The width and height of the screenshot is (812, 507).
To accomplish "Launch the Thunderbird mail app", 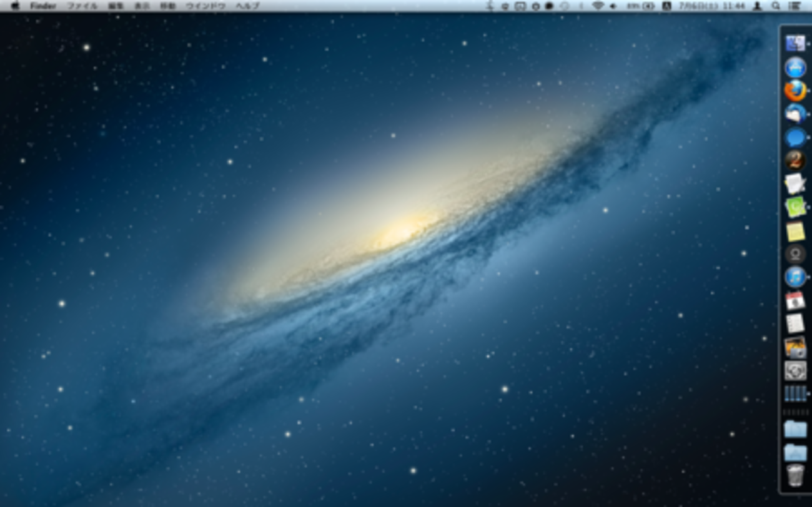I will coord(795,114).
